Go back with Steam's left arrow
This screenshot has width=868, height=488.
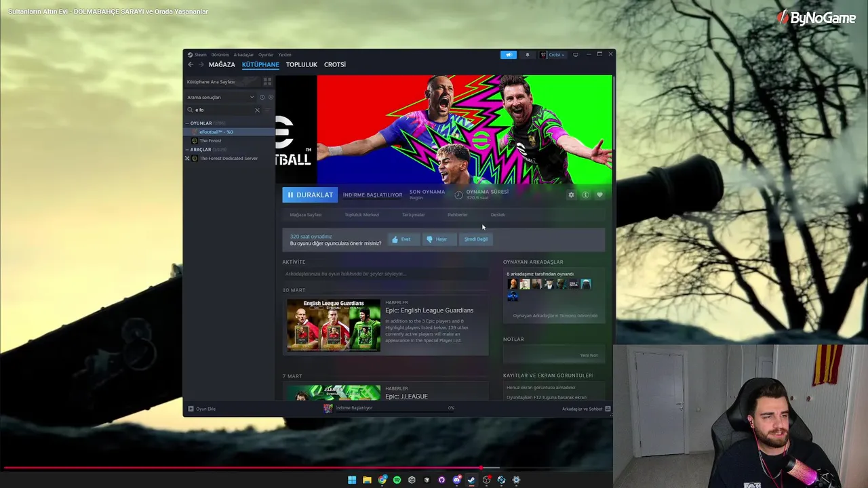191,64
